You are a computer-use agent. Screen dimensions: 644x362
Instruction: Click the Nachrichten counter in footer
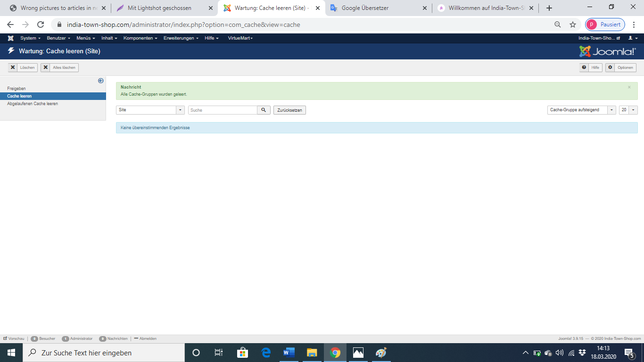113,338
